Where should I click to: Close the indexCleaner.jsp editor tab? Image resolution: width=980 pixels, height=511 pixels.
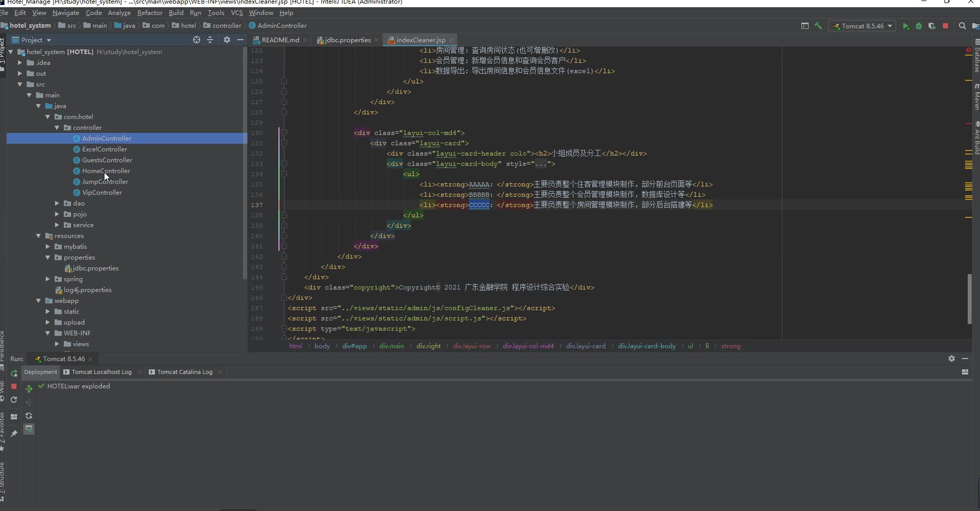click(x=451, y=40)
